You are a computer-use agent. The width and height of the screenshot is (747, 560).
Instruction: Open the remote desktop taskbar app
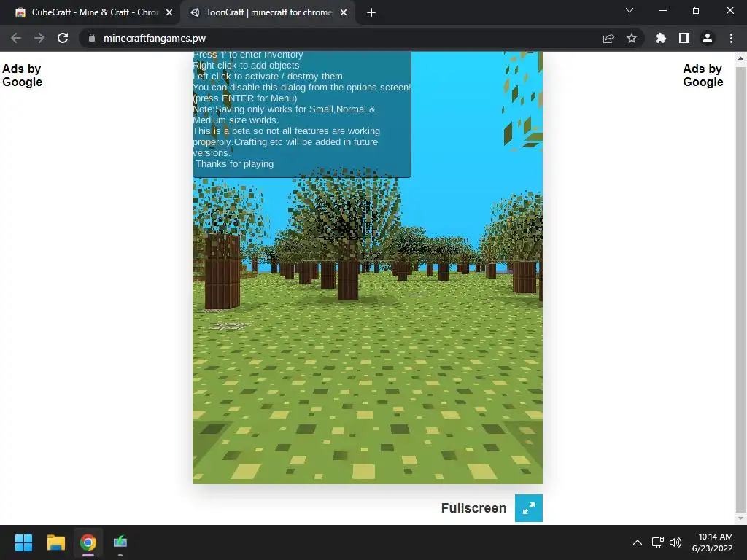(x=120, y=542)
